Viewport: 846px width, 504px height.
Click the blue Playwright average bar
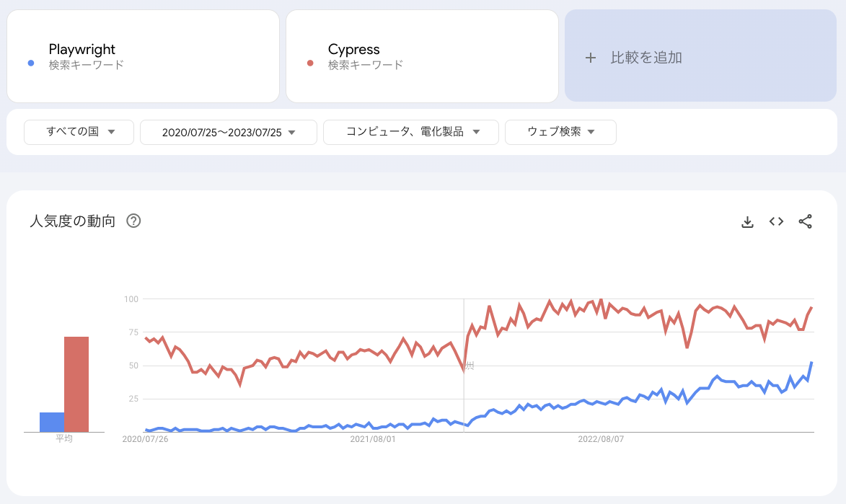(x=52, y=422)
